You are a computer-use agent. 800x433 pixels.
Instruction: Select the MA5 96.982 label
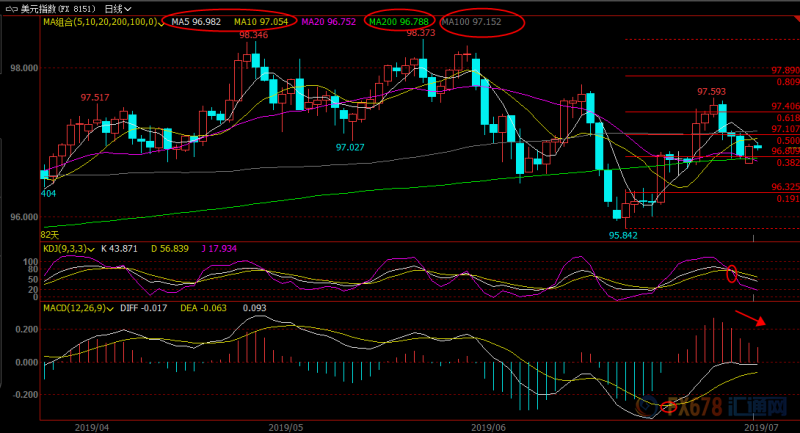pos(196,22)
